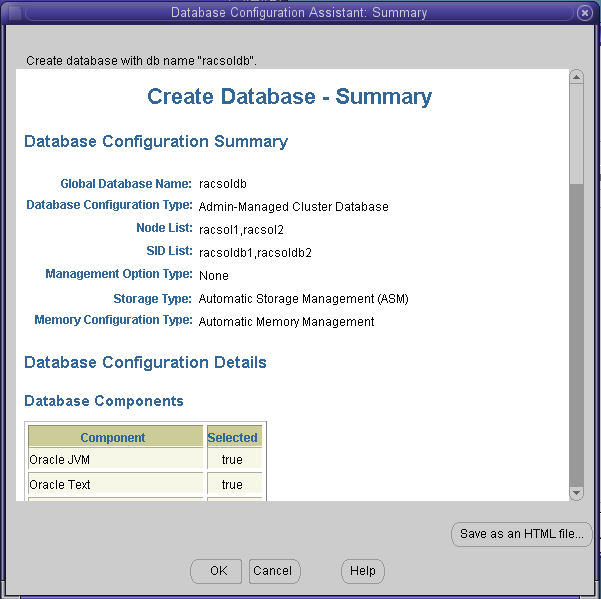Select Automatic Memory Management value
The height and width of the screenshot is (599, 601).
(286, 322)
